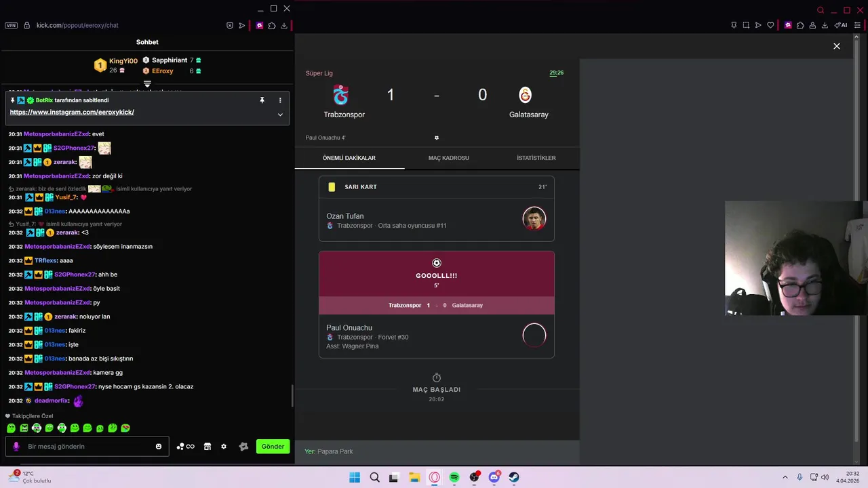This screenshot has width=868, height=488.
Task: Click the BotRix name on pinned message
Action: point(44,100)
